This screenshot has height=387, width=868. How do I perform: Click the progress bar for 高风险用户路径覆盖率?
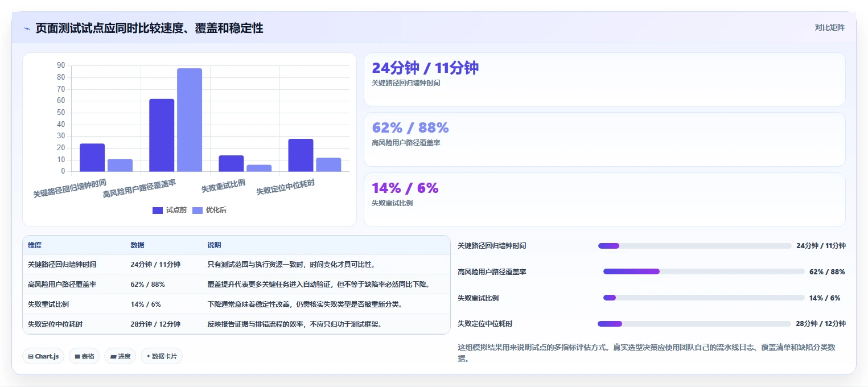pyautogui.click(x=704, y=271)
